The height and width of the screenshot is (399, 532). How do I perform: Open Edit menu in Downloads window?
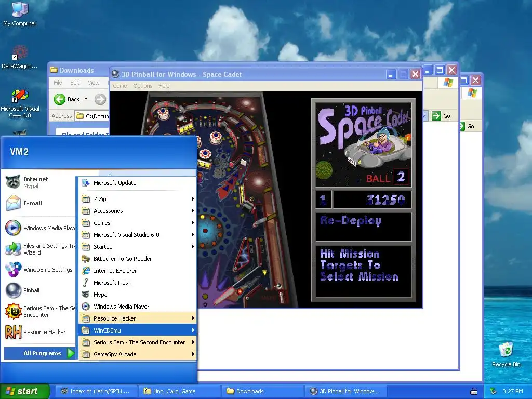tap(75, 83)
